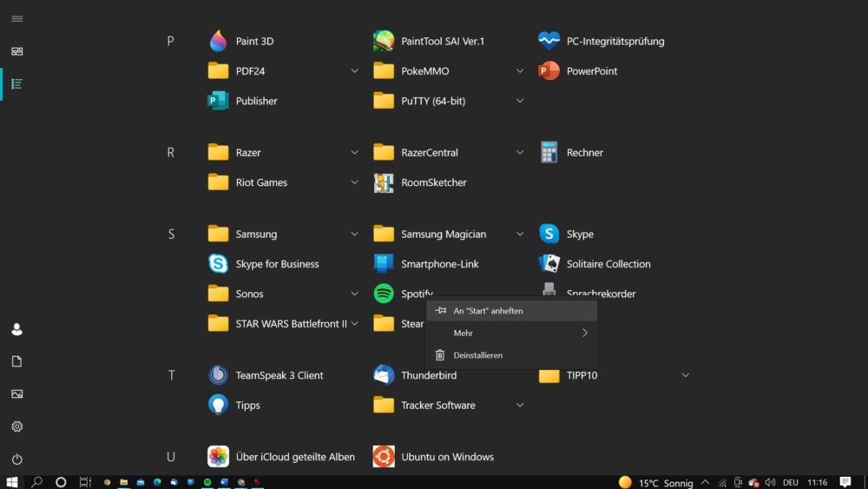Open Settings gear in Start sidebar
Viewport: 868px width, 489px height.
(x=17, y=426)
